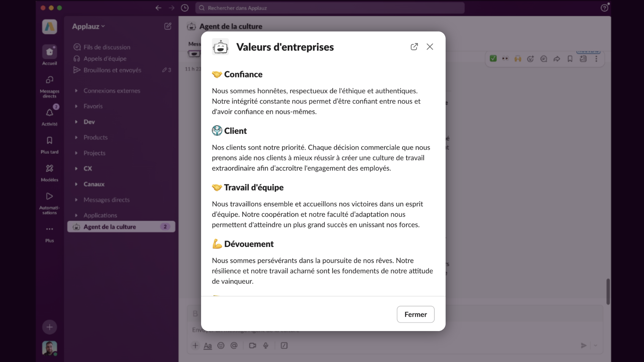The height and width of the screenshot is (362, 644).
Task: Click the help question mark icon
Action: 604,8
